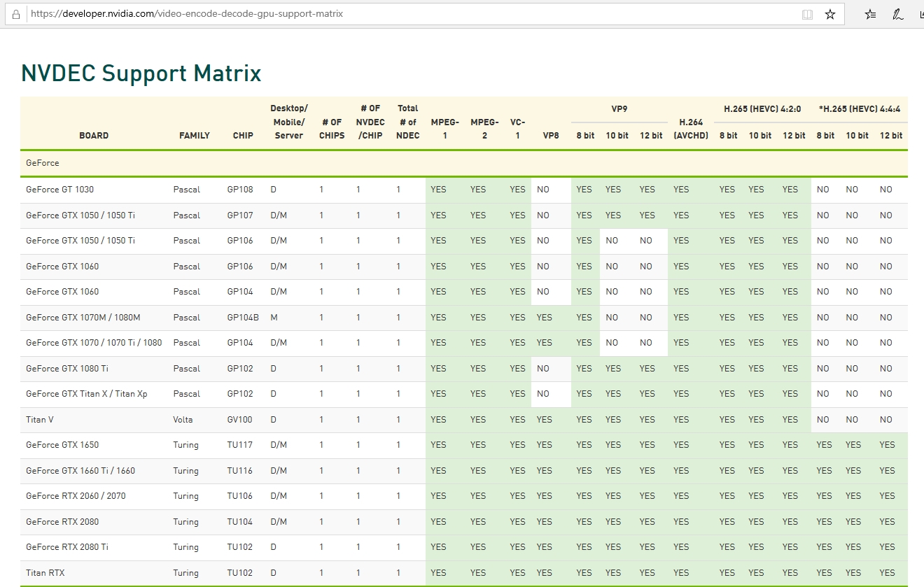Select the GeForce RTX 2080 Ti board name
The image size is (924, 587).
click(67, 547)
